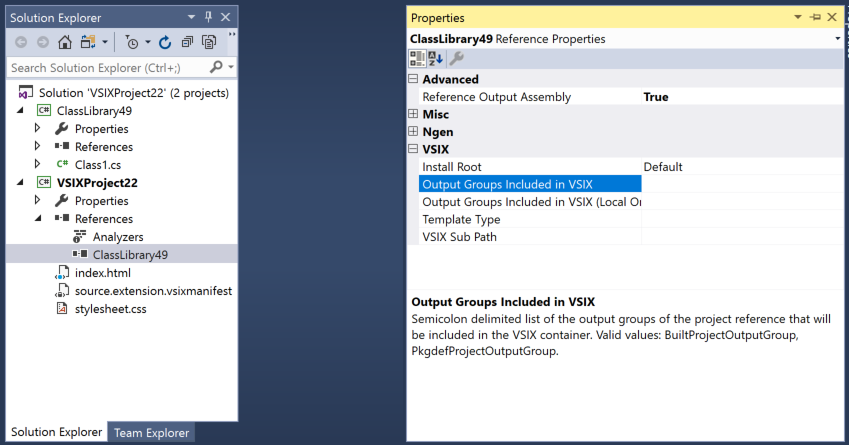Screen dimensions: 849x445
Task: Expand Properties under ClassLibrary49 project
Action: tap(37, 128)
